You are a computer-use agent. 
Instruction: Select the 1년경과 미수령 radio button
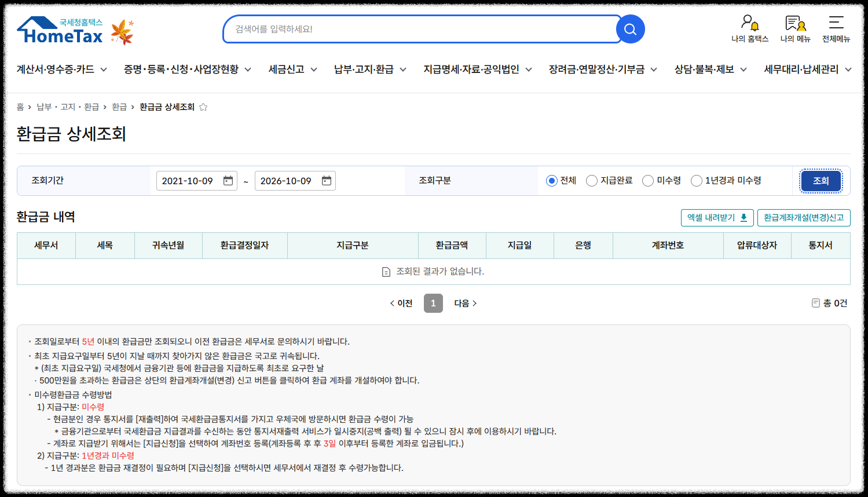pos(697,181)
